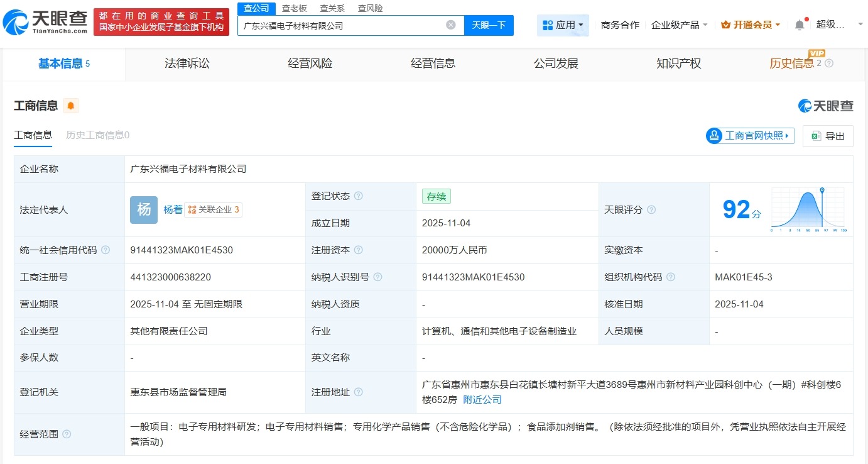This screenshot has height=464, width=868.
Task: Click the camera icon in 工商官网快照
Action: [713, 135]
